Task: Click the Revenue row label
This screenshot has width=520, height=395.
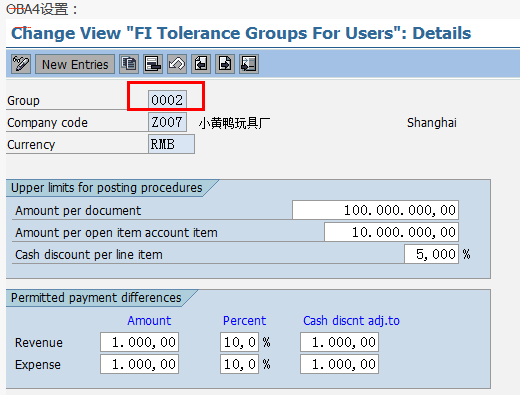Action: coord(39,343)
